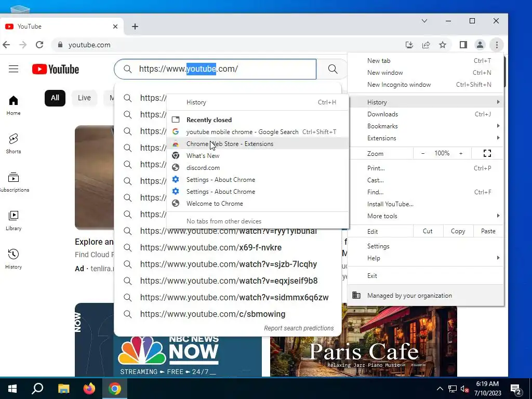Viewport: 532px width, 399px height.
Task: Select New window menu item
Action: click(x=426, y=72)
